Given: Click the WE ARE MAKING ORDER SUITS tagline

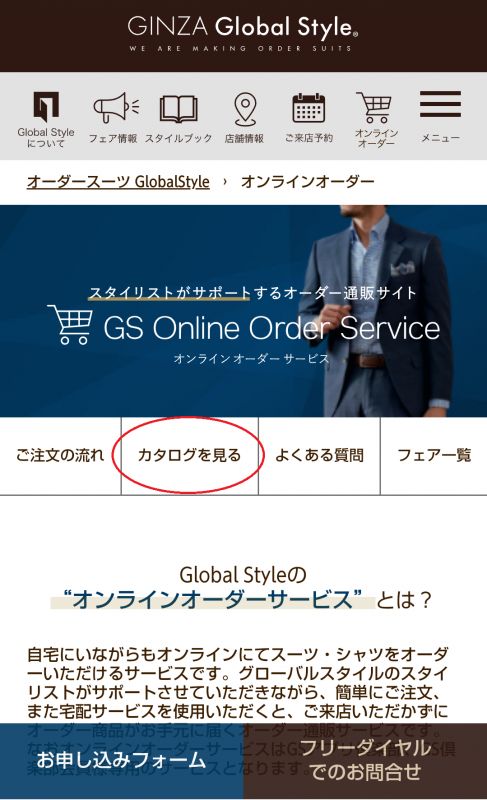Looking at the screenshot, I should (x=240, y=48).
